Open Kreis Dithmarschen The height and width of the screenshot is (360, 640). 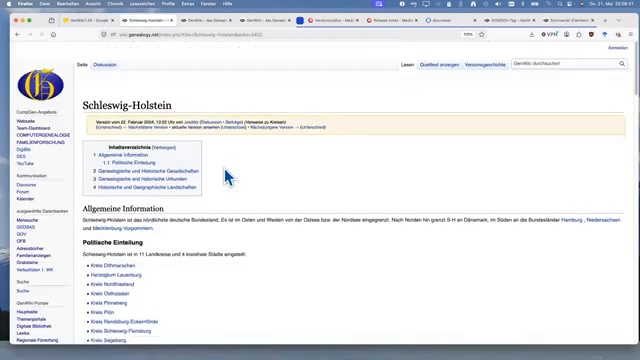pos(113,266)
